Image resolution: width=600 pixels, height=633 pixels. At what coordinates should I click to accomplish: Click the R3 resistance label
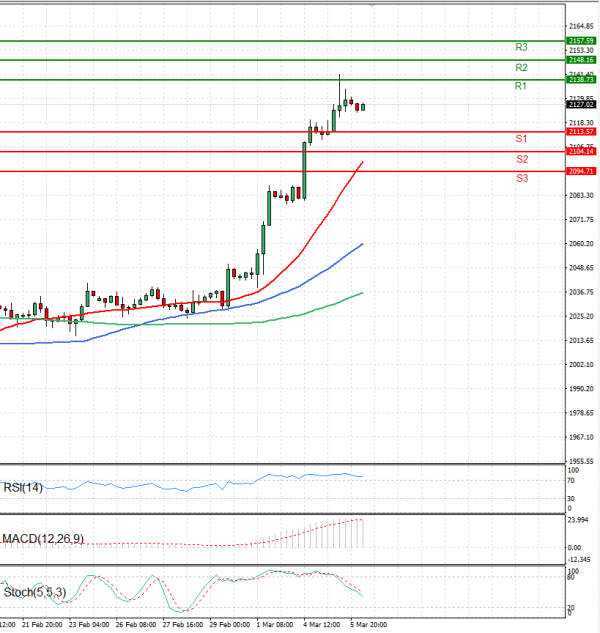(521, 47)
